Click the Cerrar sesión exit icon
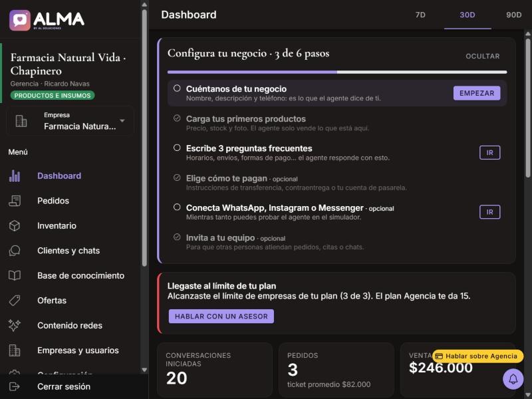This screenshot has width=532, height=399. pyautogui.click(x=14, y=386)
